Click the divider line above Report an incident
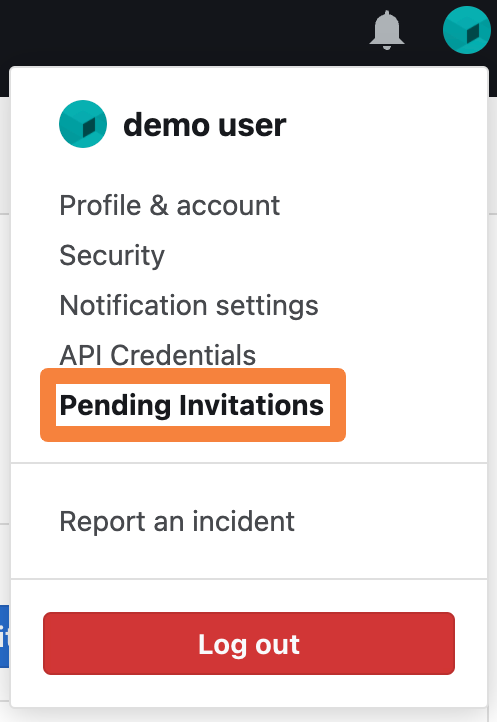 [249, 463]
